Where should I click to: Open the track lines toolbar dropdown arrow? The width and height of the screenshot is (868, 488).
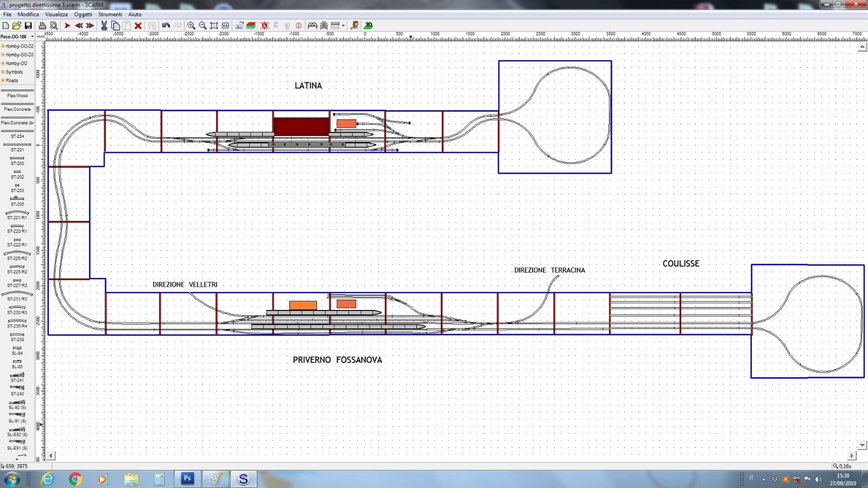[343, 26]
